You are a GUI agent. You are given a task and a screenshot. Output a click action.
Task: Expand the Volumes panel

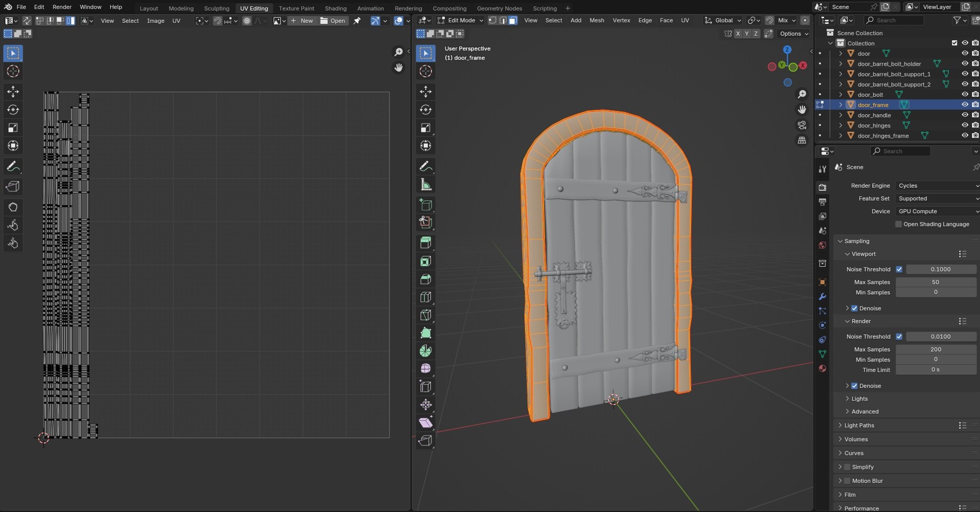[855, 439]
